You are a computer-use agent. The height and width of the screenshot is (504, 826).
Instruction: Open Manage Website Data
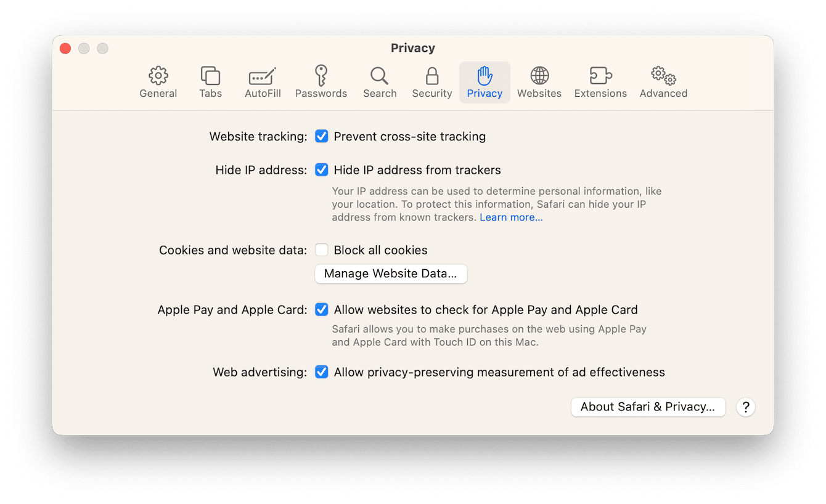(390, 274)
